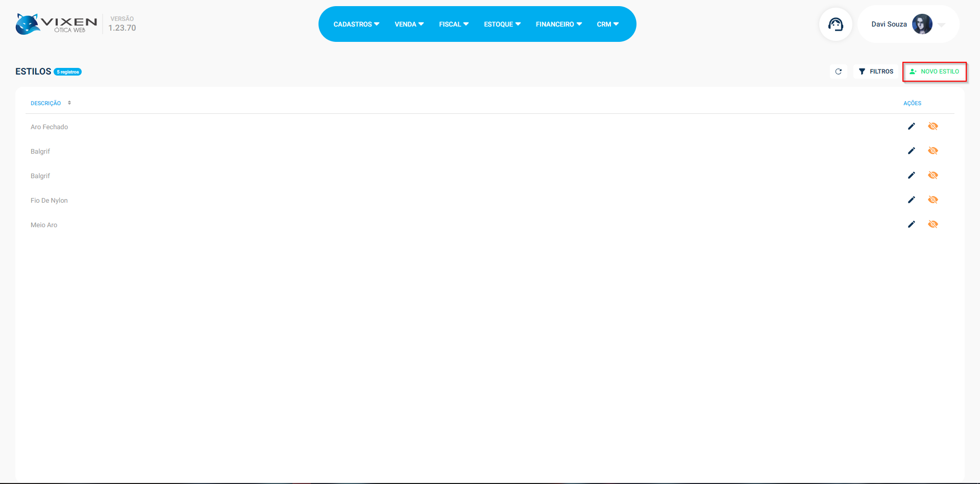Edit the Fio De Nylon style
This screenshot has width=980, height=484.
click(x=912, y=200)
